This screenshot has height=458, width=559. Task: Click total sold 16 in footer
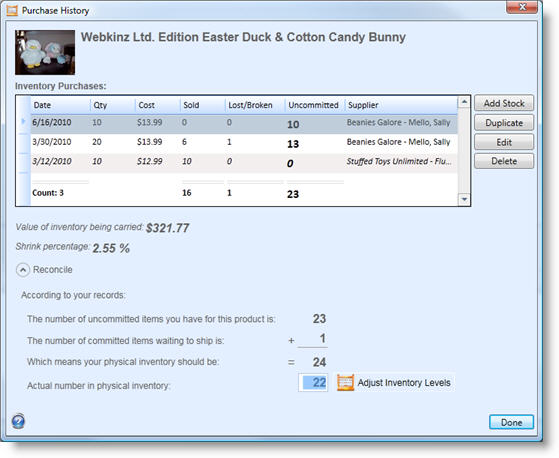[x=187, y=193]
